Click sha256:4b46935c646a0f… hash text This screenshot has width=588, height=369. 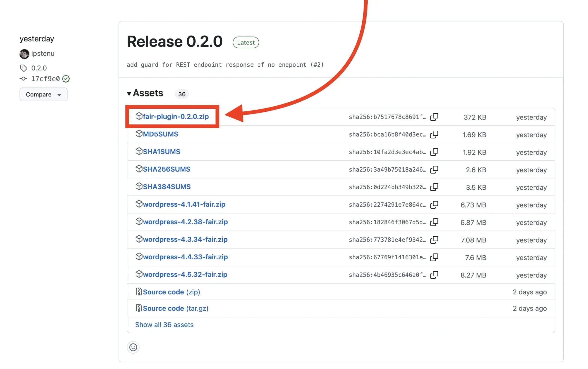coord(387,275)
